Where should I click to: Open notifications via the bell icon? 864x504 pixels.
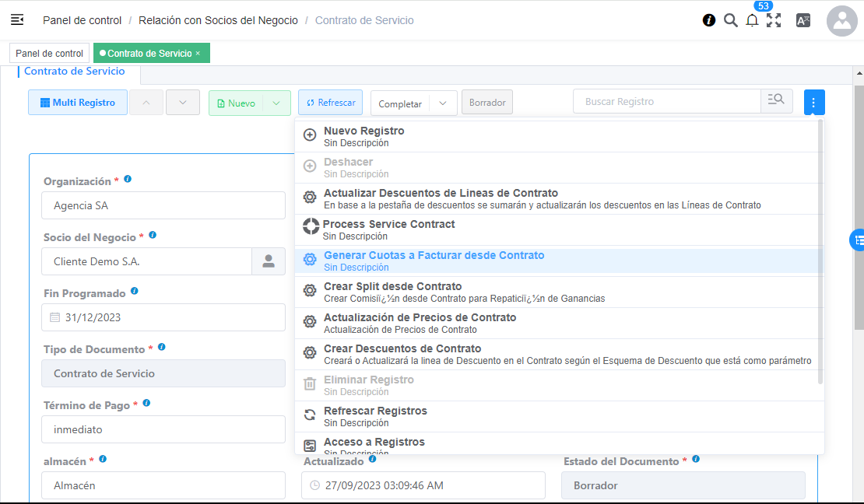tap(752, 21)
